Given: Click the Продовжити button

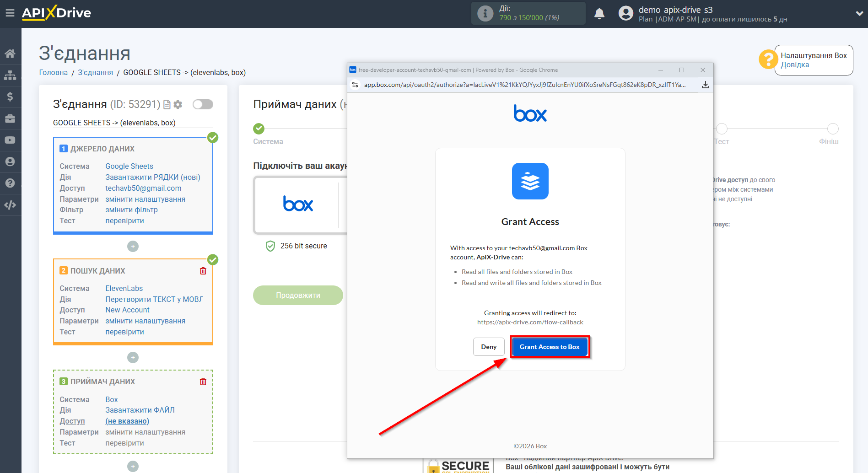Looking at the screenshot, I should coord(298,295).
